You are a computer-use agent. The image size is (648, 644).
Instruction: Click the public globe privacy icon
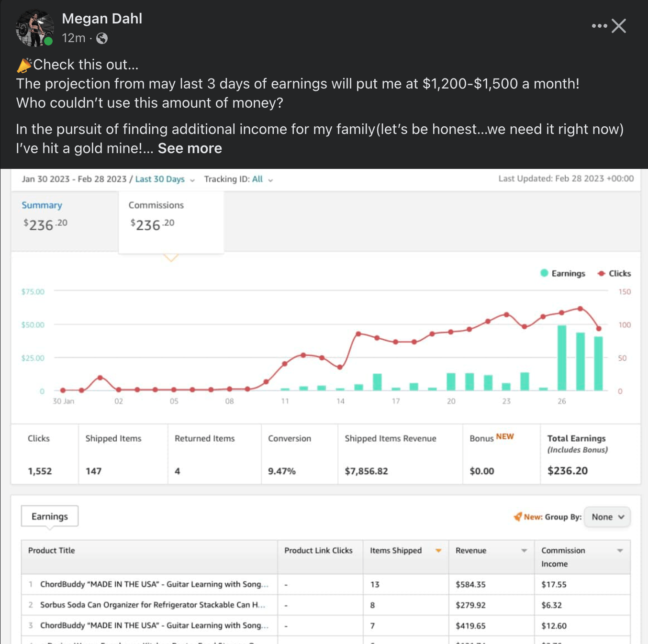pyautogui.click(x=102, y=38)
